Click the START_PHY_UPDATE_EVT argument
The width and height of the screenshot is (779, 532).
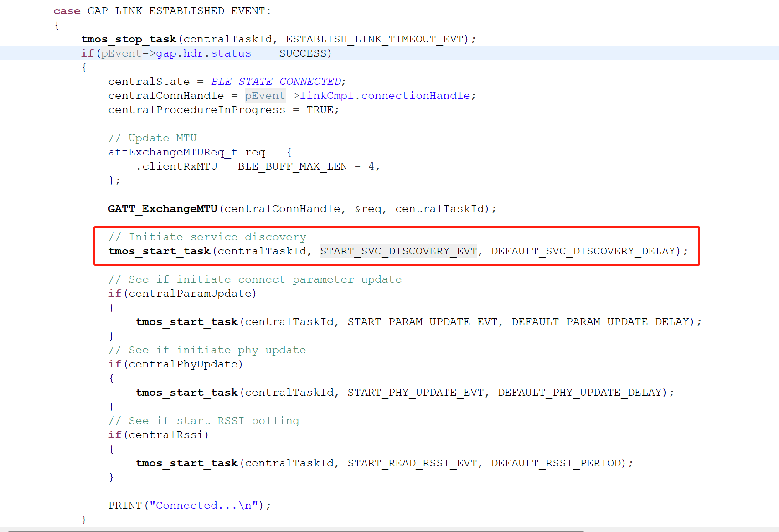415,393
